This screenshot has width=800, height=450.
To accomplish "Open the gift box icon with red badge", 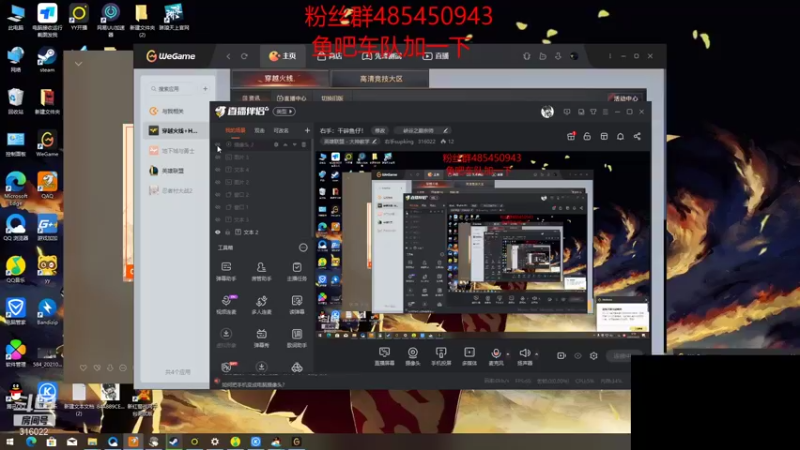I will tap(571, 136).
